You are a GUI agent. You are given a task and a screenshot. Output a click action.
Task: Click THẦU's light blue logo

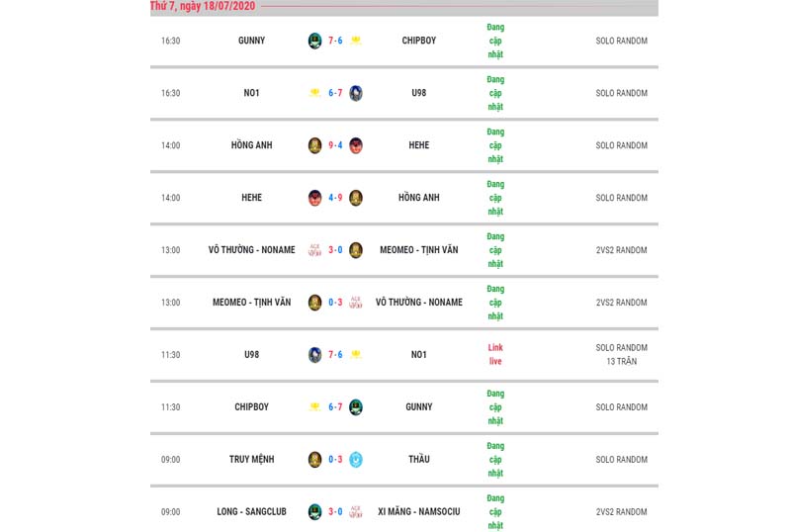(x=356, y=459)
